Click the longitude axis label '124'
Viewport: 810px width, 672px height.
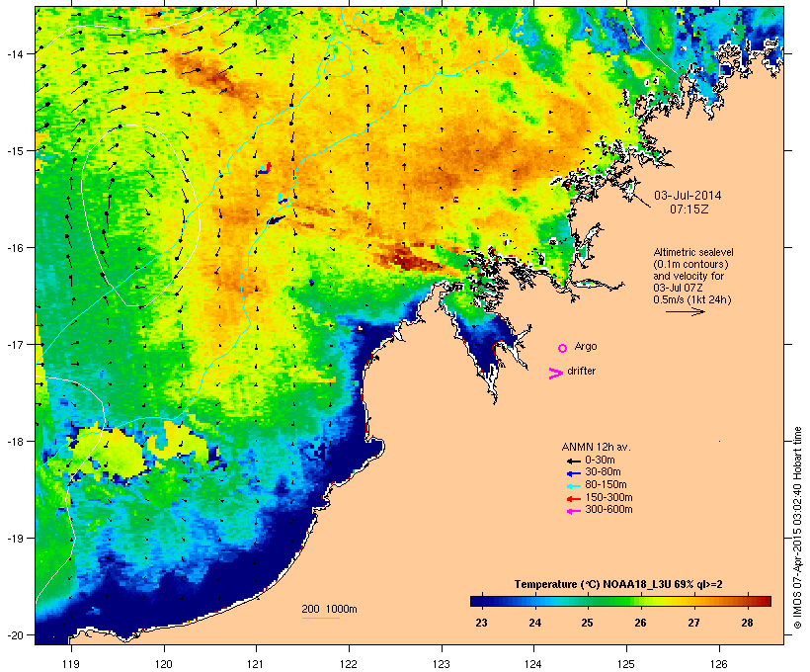[x=533, y=664]
